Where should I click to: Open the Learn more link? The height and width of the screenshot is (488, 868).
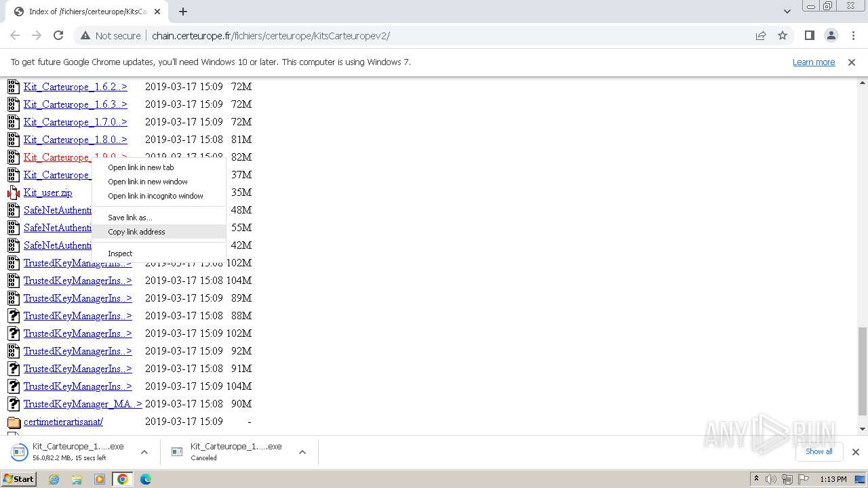click(x=814, y=62)
